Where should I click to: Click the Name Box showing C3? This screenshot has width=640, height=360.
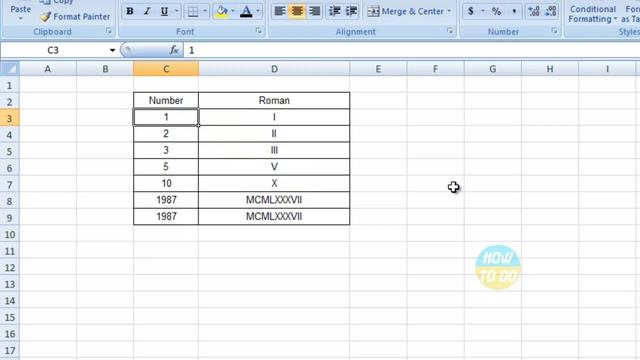coord(53,50)
